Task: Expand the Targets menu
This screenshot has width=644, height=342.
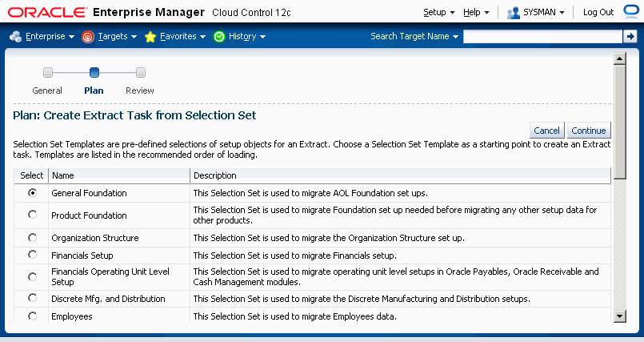Action: coord(117,37)
